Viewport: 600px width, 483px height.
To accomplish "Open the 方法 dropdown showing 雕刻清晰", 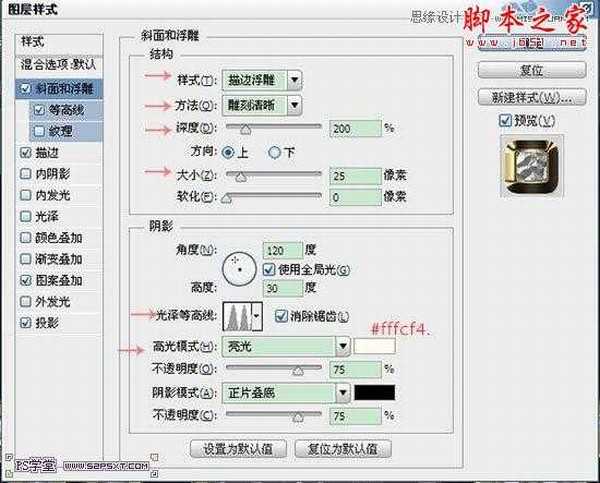I will [261, 105].
